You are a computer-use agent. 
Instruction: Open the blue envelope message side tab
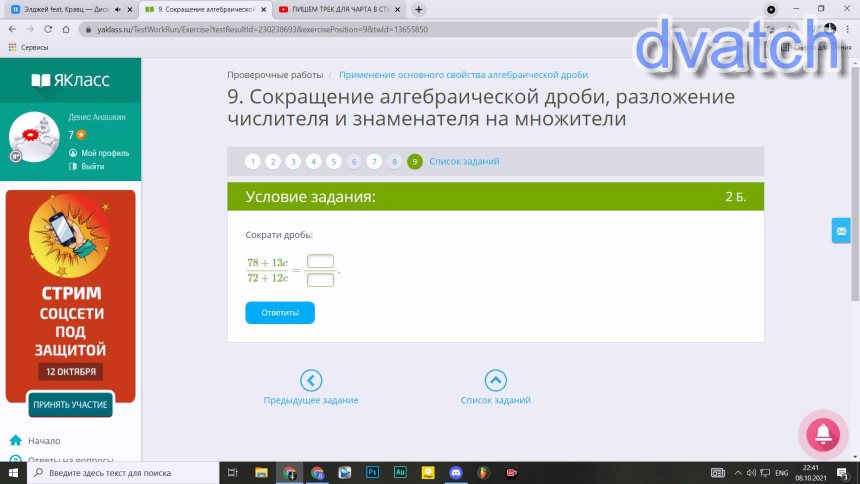pos(840,231)
